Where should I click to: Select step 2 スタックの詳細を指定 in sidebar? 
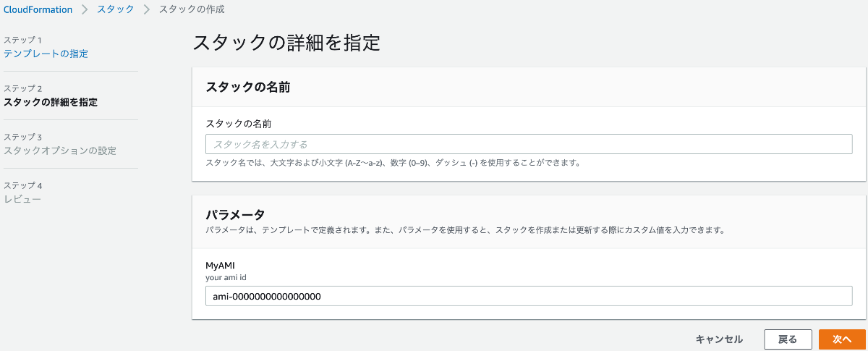51,102
